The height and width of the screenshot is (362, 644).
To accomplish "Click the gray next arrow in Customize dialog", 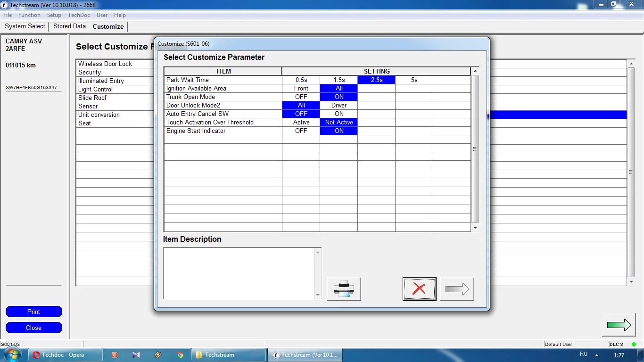I will pos(457,288).
